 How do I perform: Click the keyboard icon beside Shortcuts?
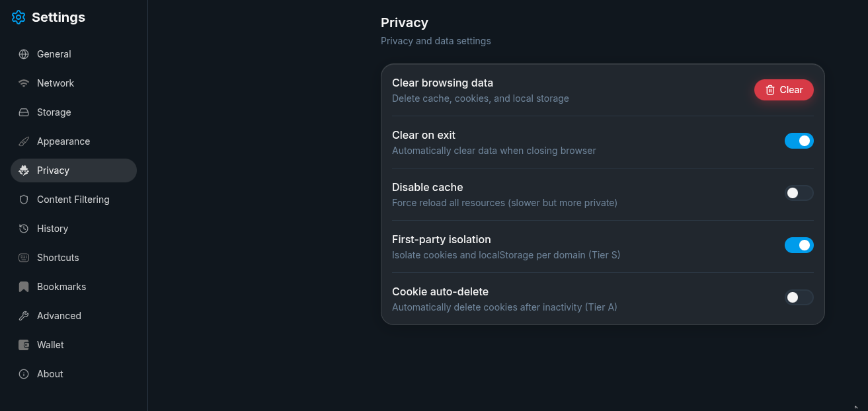[24, 258]
